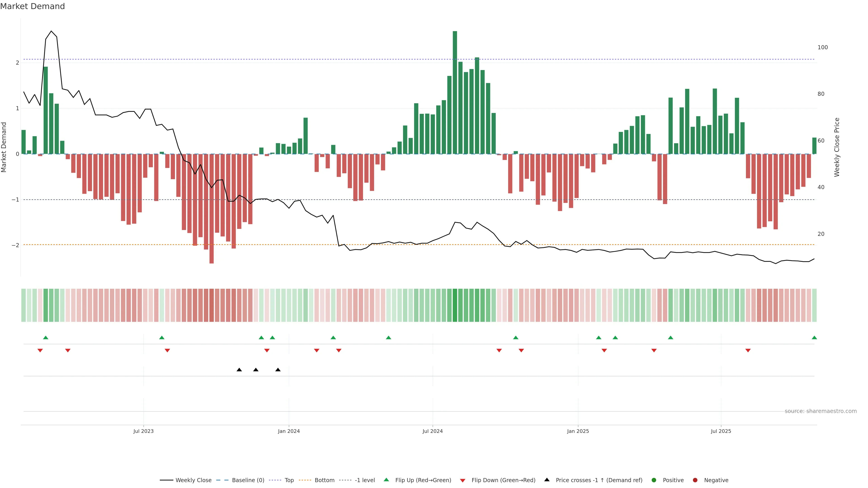Hide the Top dotted line via legend
This screenshot has height=488, width=868.
pos(289,480)
